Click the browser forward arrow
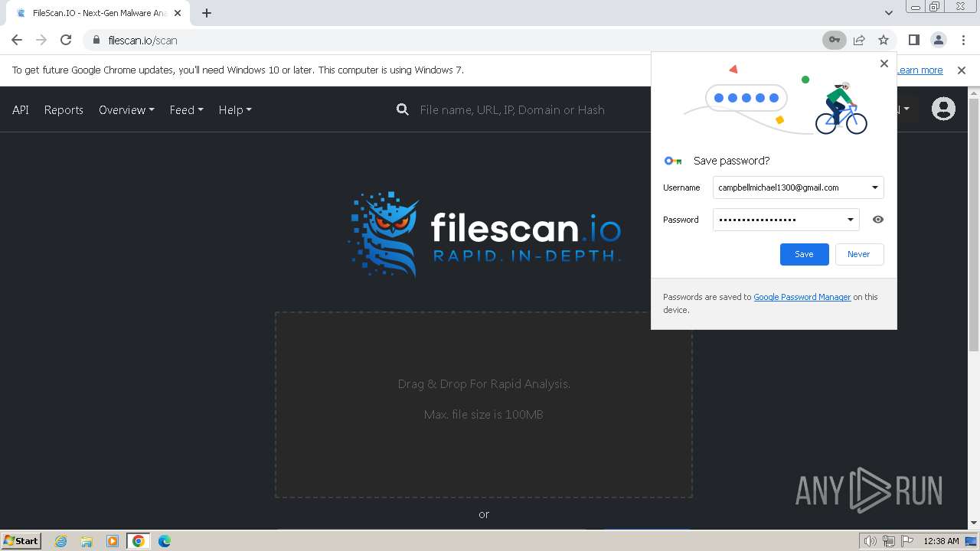Image resolution: width=980 pixels, height=551 pixels. click(41, 40)
